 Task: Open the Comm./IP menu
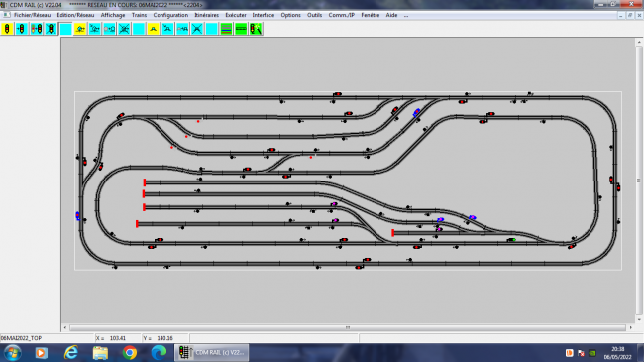tap(341, 15)
